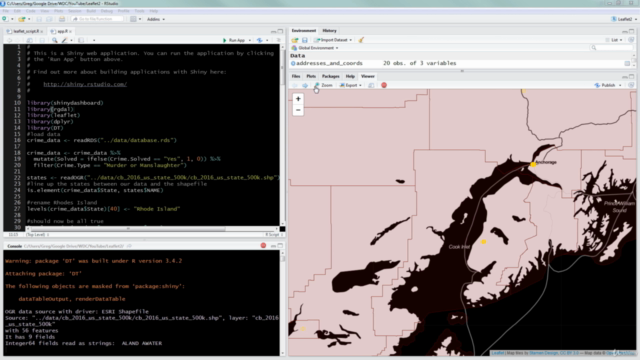Image resolution: width=640 pixels, height=360 pixels.
Task: Open the Session menu
Action: [75, 11]
